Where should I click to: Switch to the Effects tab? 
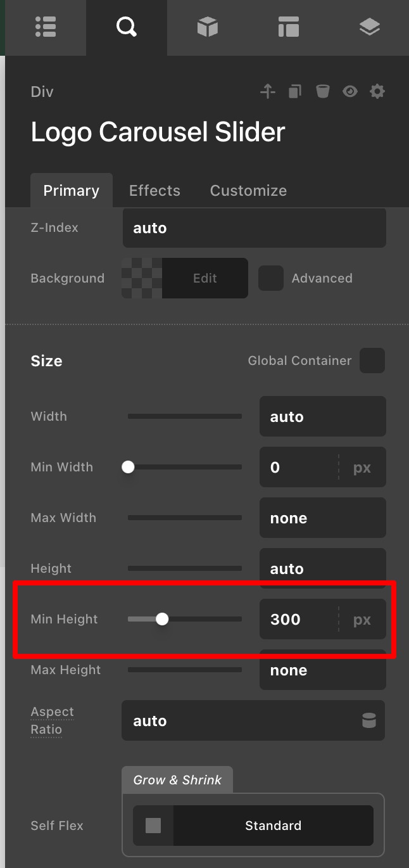154,191
